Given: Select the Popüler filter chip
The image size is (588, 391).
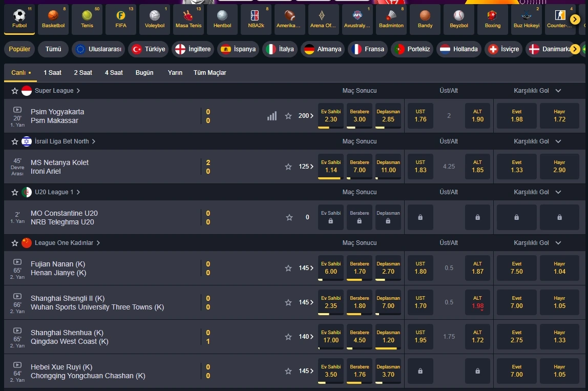Looking at the screenshot, I should tap(19, 49).
